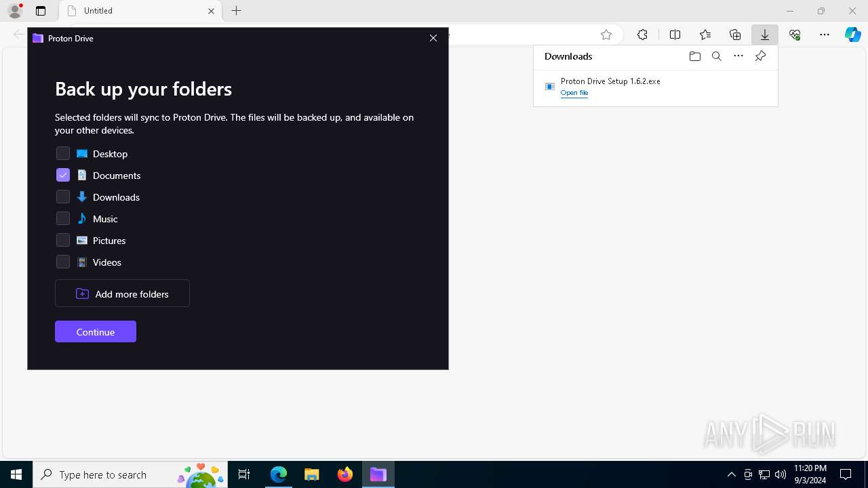This screenshot has height=488, width=868.
Task: Enable backup for the Music folder
Action: pyautogui.click(x=63, y=218)
